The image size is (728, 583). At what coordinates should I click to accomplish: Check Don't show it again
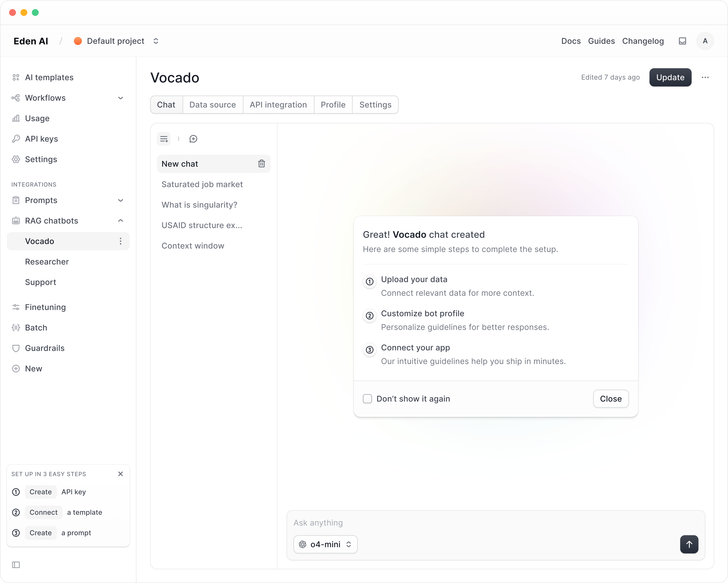tap(367, 399)
